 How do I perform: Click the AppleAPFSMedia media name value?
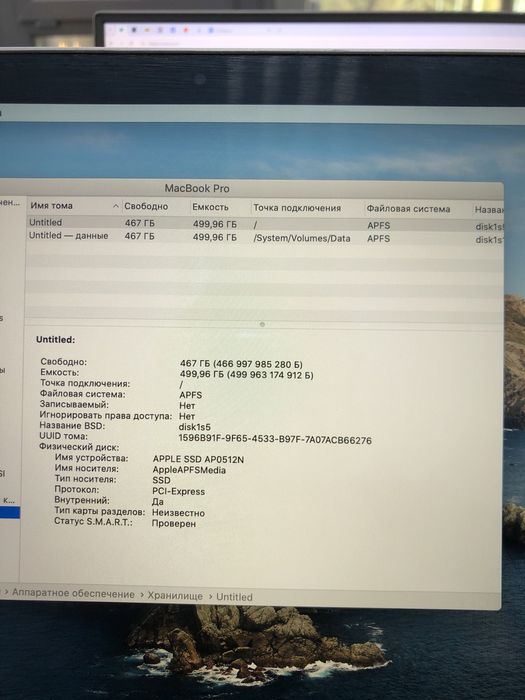tap(189, 470)
